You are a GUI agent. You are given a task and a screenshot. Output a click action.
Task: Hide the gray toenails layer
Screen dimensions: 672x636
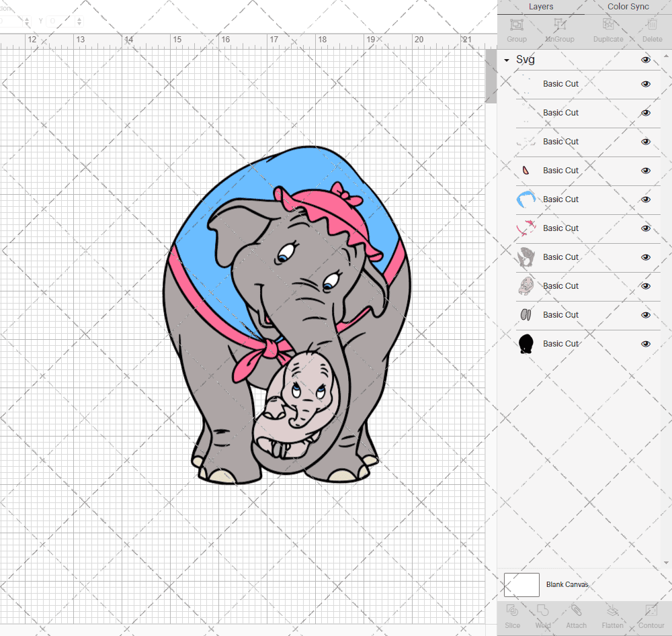pyautogui.click(x=645, y=315)
